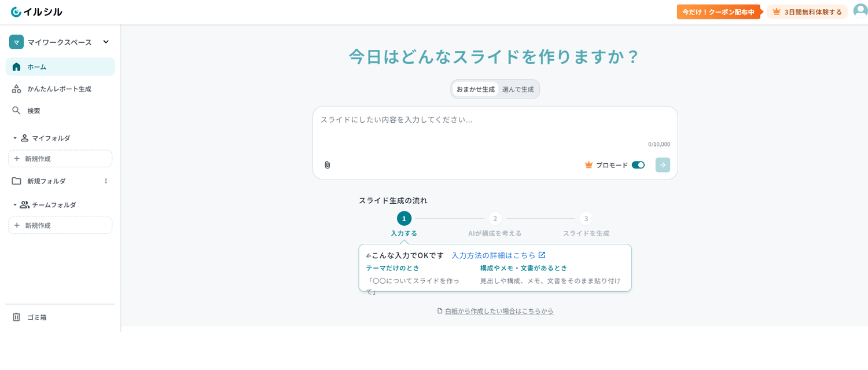Click external link icon after 入力方法の詳細はこちら
Viewport: 868px width, 370px height.
coord(542,255)
